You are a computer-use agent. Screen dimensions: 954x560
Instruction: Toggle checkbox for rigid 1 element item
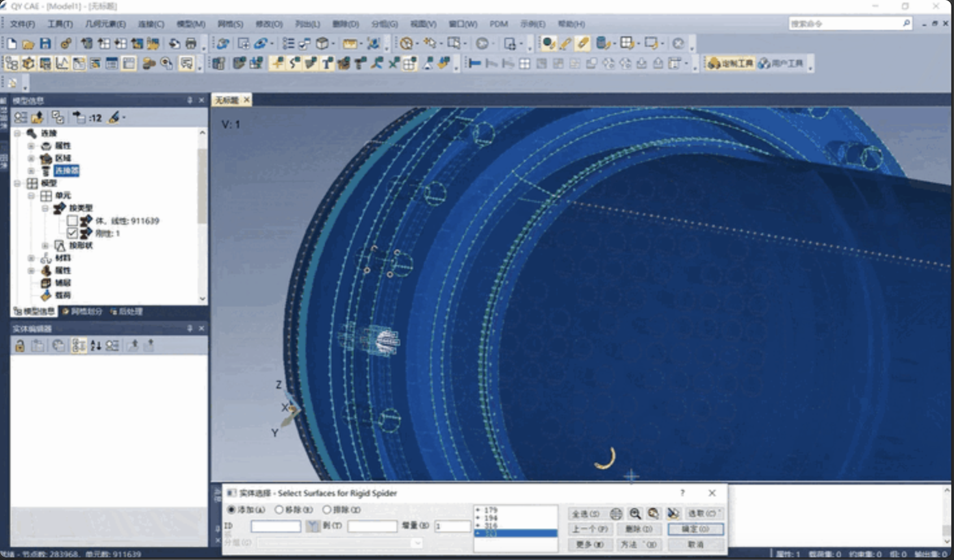point(72,233)
